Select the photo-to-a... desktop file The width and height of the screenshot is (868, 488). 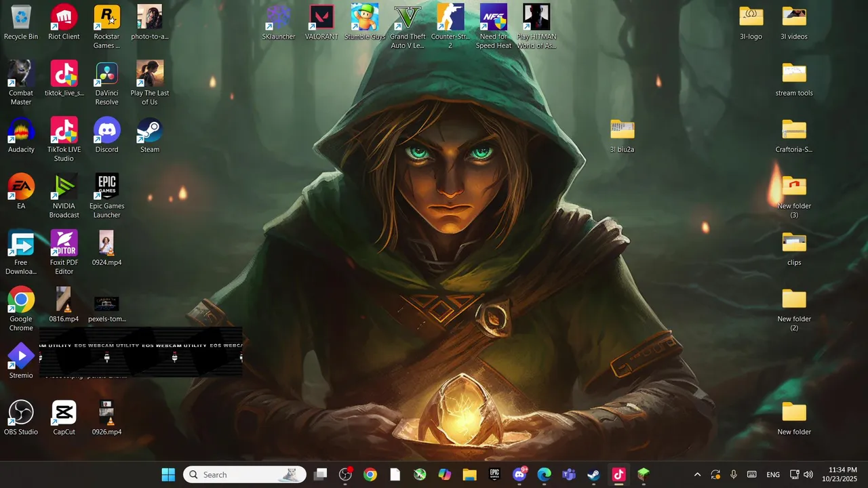pos(149,22)
